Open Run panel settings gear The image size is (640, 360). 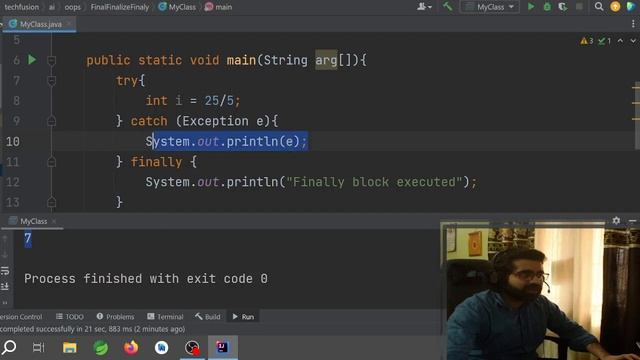(x=616, y=220)
